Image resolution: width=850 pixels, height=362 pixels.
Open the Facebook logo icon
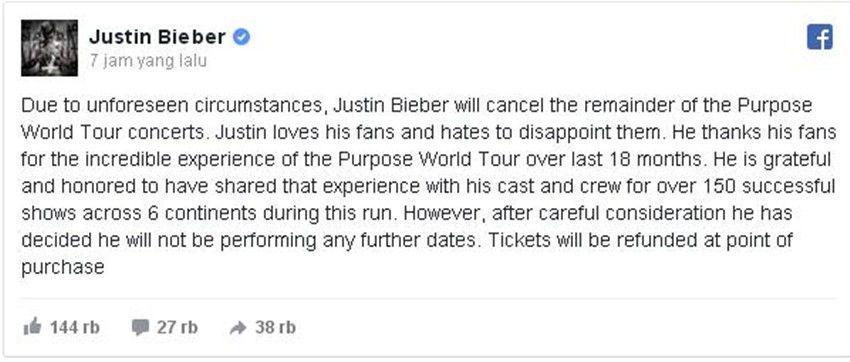pos(819,37)
